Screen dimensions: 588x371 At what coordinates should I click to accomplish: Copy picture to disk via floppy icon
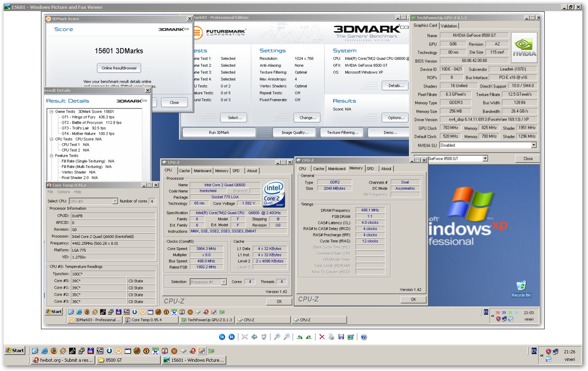341,337
